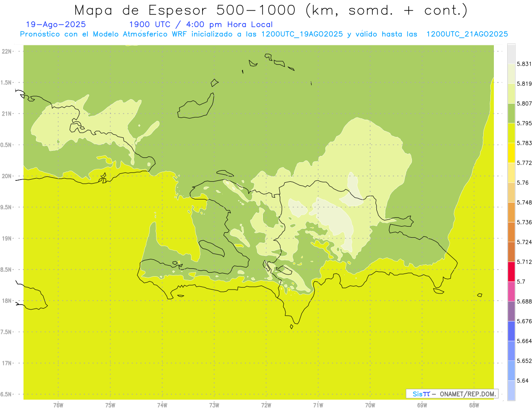Click the '20N' latitude label
Image resolution: width=532 pixels, height=411 pixels.
(7, 176)
